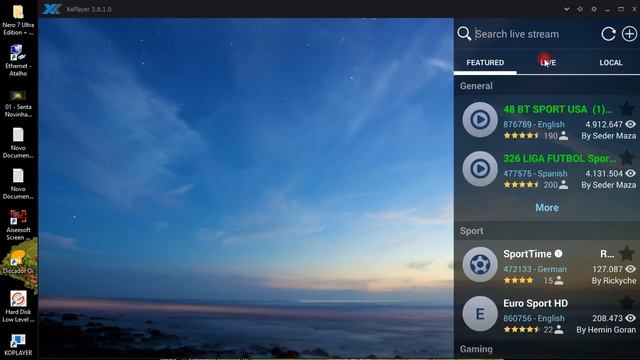The image size is (640, 360).
Task: Open the LOCAL tab
Action: pyautogui.click(x=611, y=62)
